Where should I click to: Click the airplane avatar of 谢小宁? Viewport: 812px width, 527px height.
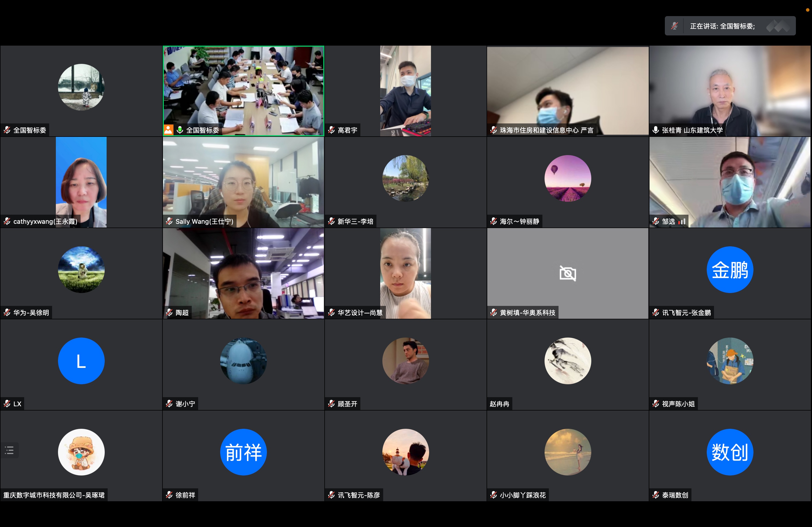tap(243, 361)
